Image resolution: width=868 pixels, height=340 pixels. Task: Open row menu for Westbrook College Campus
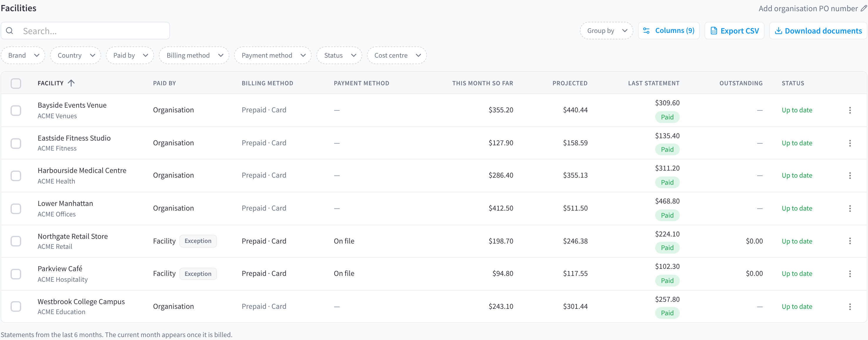(850, 307)
